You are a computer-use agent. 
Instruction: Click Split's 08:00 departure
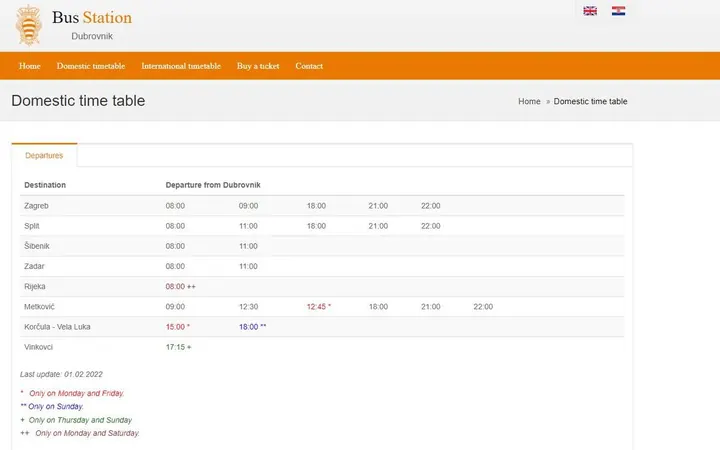tap(175, 226)
